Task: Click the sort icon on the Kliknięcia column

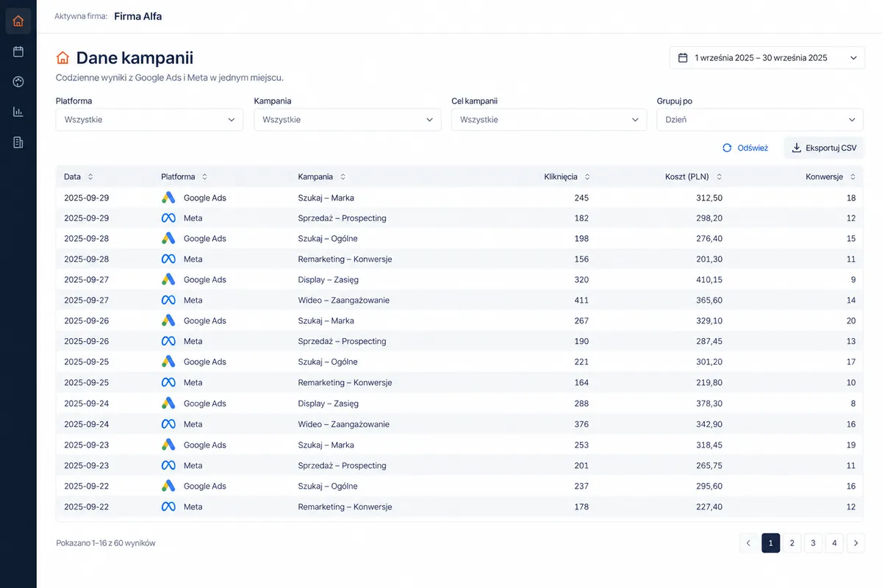Action: (x=587, y=176)
